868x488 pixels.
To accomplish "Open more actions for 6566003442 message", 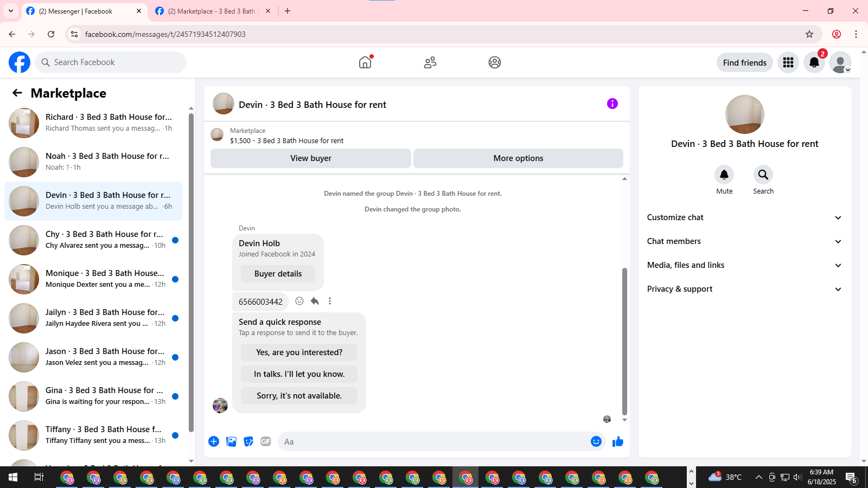I will pos(330,301).
